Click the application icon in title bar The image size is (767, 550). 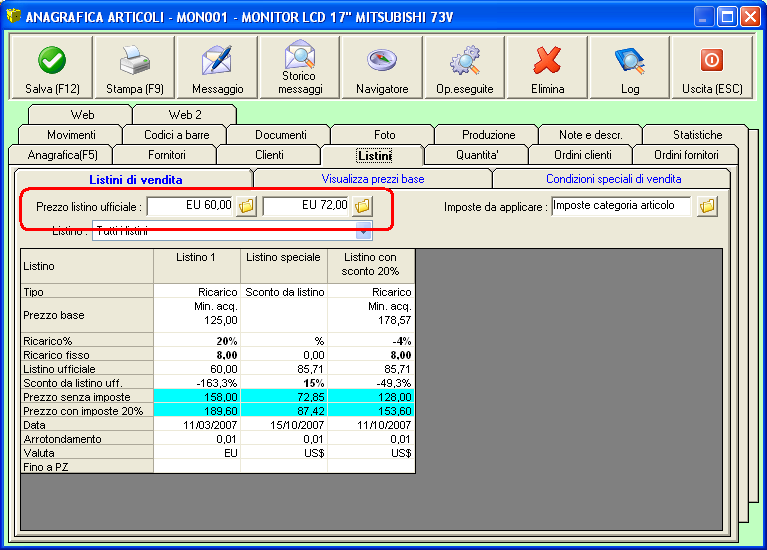(14, 16)
